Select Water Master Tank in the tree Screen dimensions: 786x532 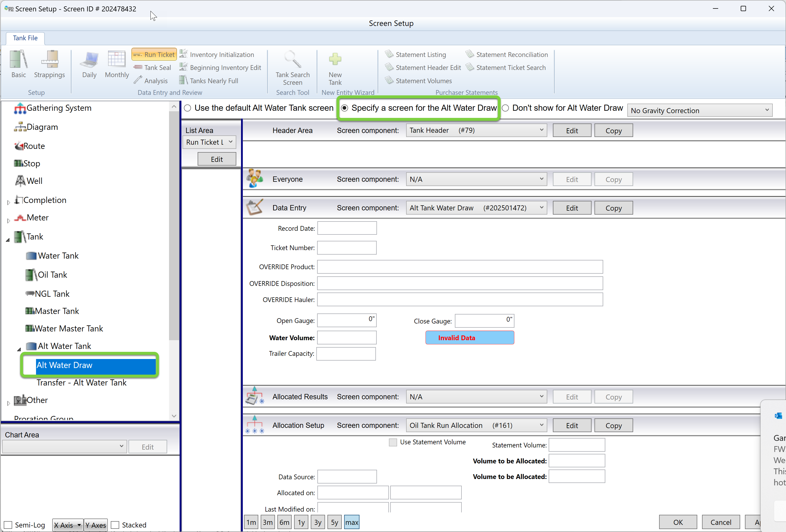(x=69, y=329)
